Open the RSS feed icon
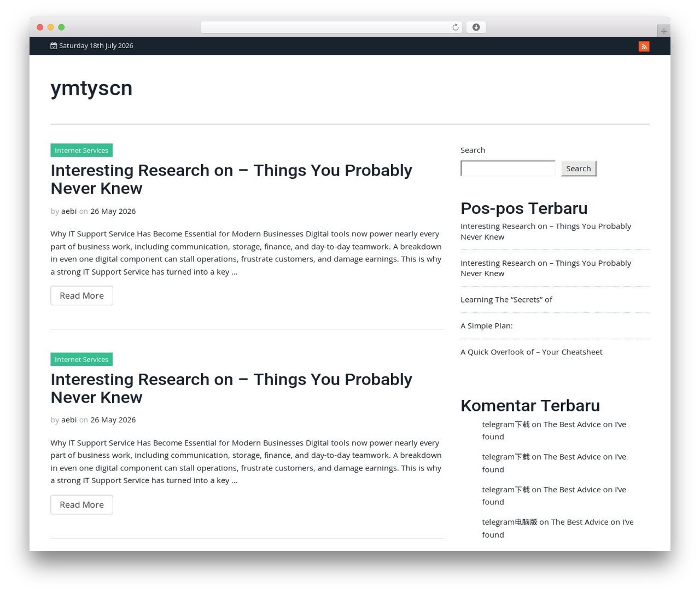Viewport: 700px width, 593px height. click(644, 46)
